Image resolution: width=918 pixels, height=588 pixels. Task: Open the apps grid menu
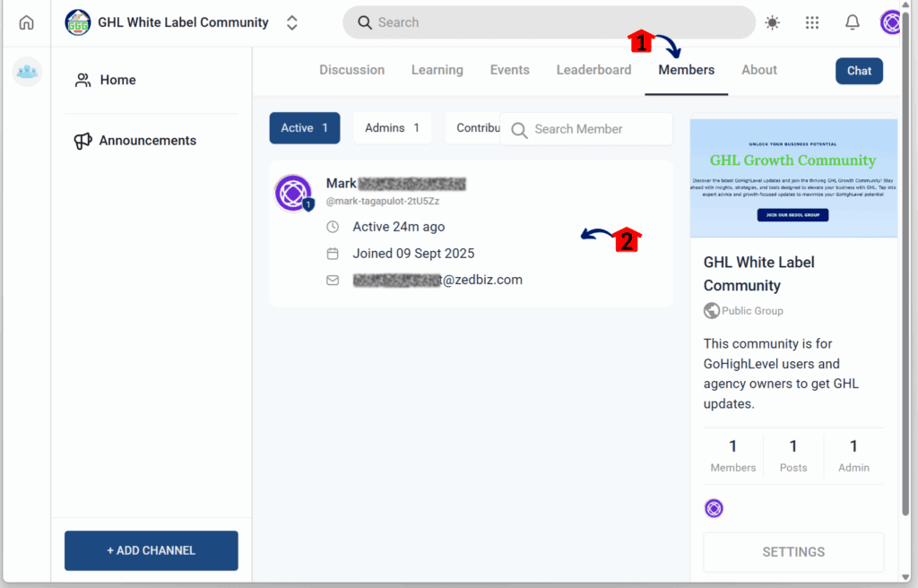coord(812,22)
